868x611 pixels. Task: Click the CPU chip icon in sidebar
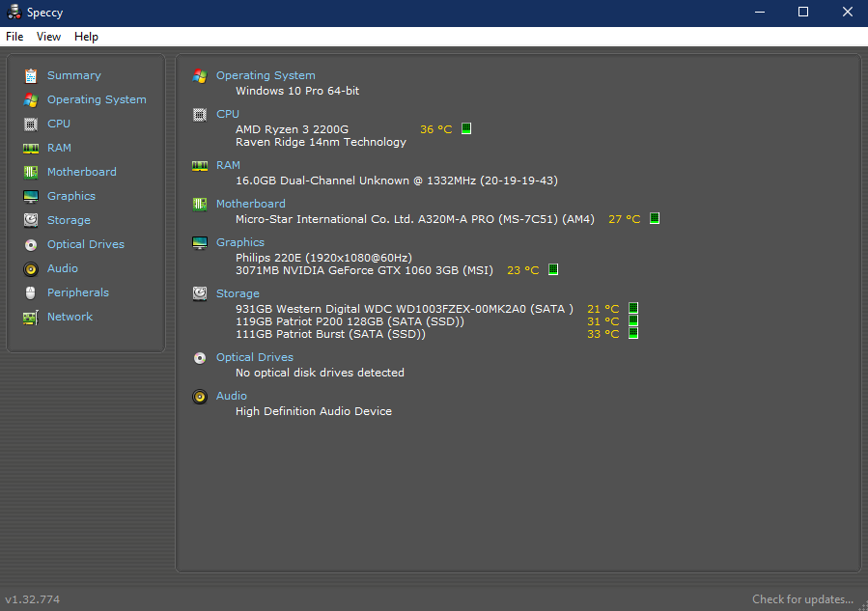click(x=30, y=124)
